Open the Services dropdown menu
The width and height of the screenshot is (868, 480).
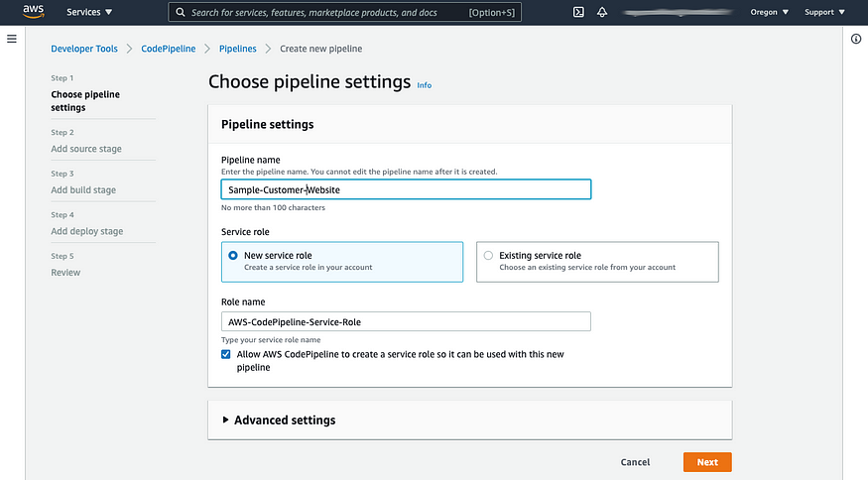[x=89, y=12]
